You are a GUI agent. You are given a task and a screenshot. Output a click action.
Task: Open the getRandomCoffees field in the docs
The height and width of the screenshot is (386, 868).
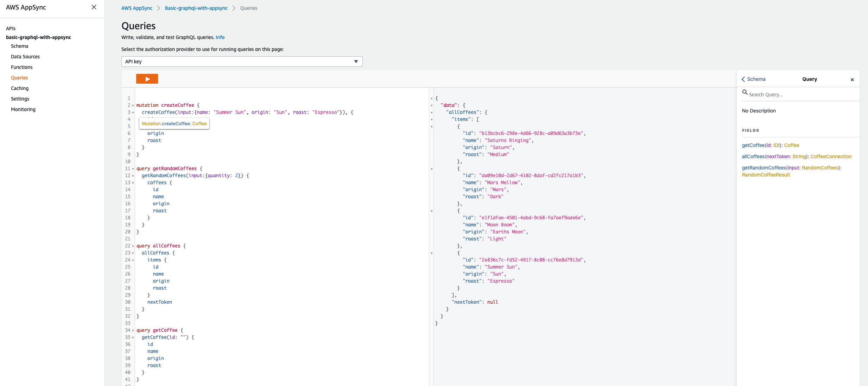(764, 168)
